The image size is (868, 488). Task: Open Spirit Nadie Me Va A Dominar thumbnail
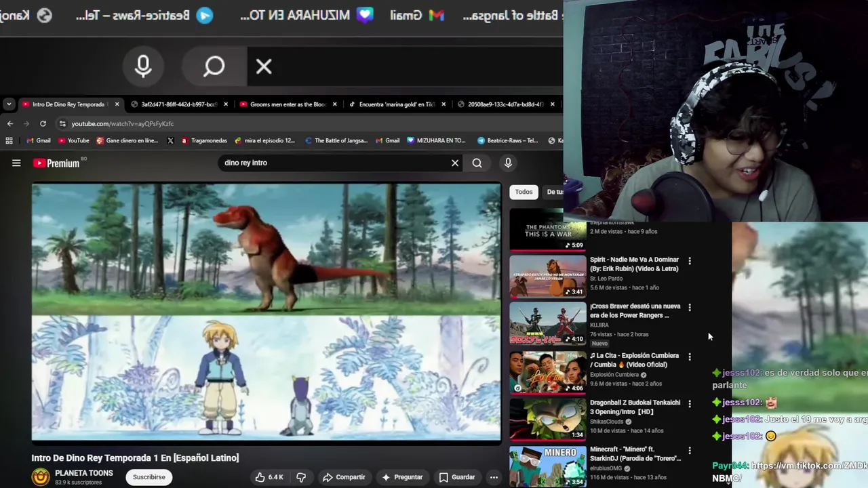tap(548, 277)
